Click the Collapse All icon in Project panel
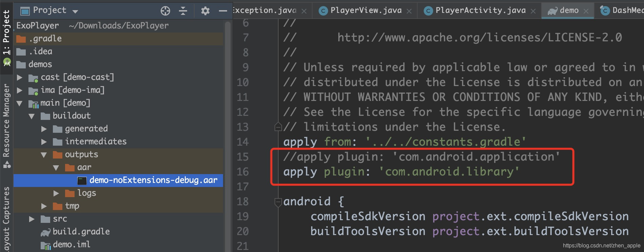The height and width of the screenshot is (252, 644). click(x=183, y=11)
